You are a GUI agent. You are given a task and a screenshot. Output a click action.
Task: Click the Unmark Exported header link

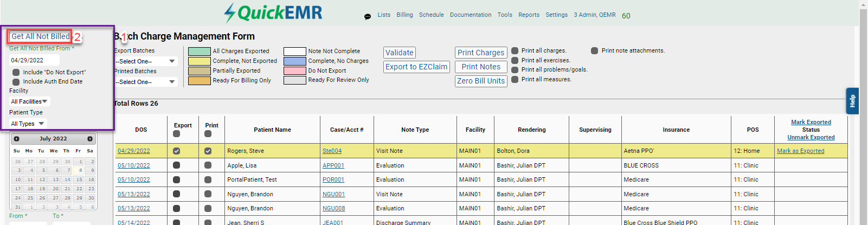[811, 137]
